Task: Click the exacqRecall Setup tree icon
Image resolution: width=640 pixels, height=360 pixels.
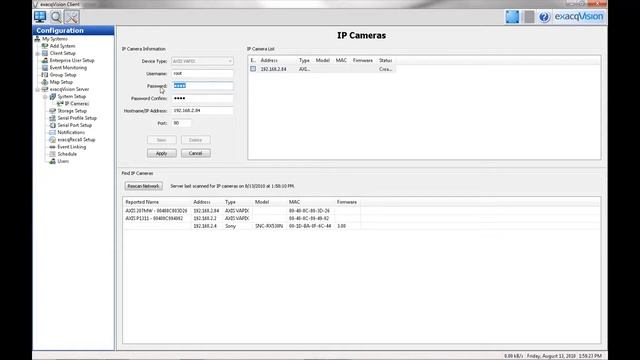Action: click(52, 140)
